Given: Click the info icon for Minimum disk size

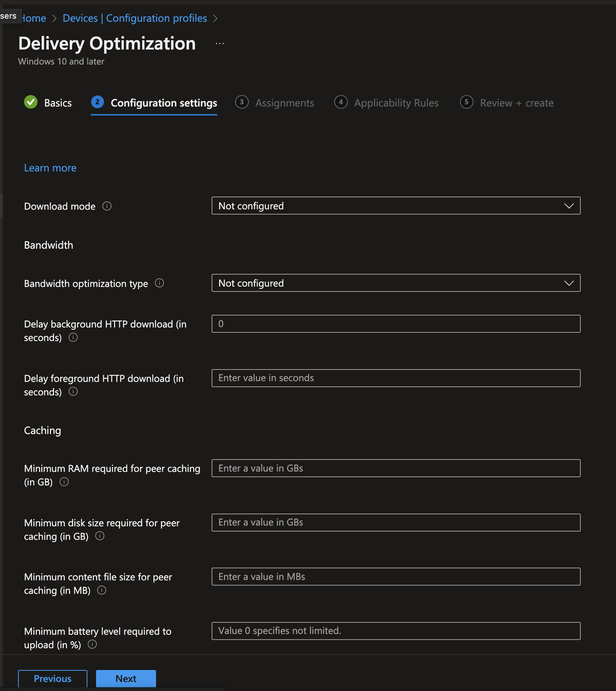Looking at the screenshot, I should click(x=100, y=536).
